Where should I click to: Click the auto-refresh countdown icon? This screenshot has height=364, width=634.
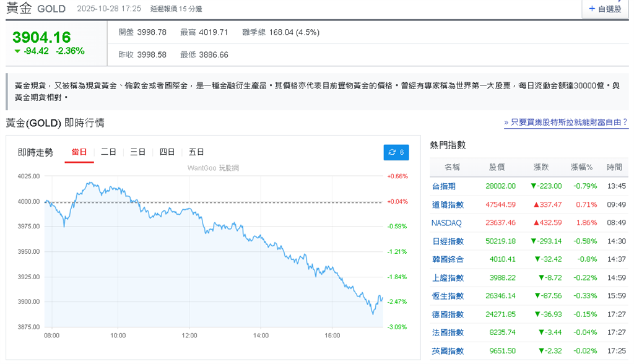click(x=396, y=152)
